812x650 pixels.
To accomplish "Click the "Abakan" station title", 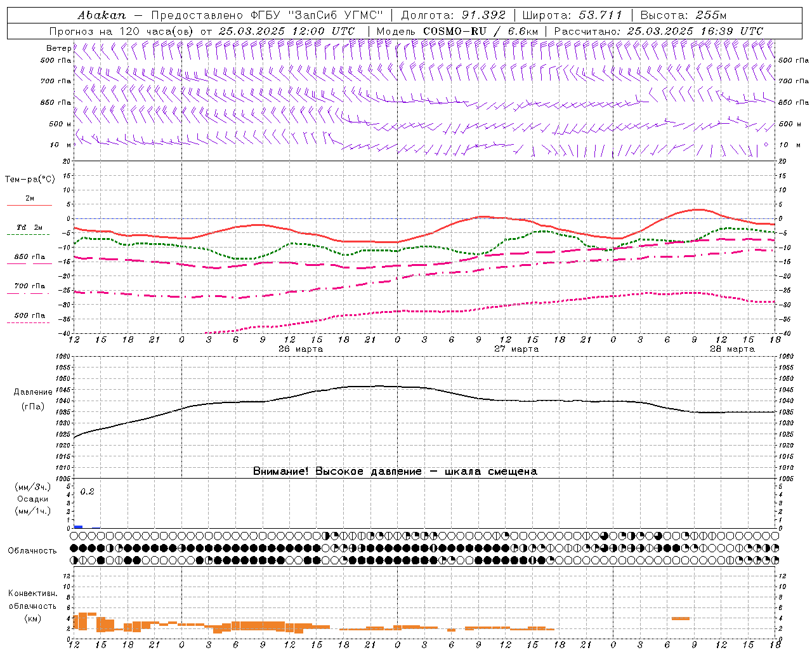I will tap(102, 15).
